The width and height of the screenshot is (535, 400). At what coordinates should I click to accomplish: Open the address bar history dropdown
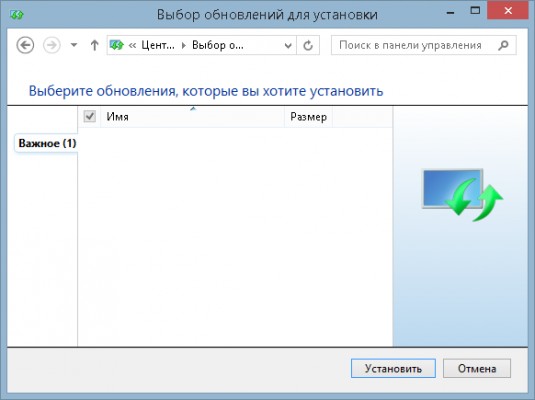(x=288, y=45)
